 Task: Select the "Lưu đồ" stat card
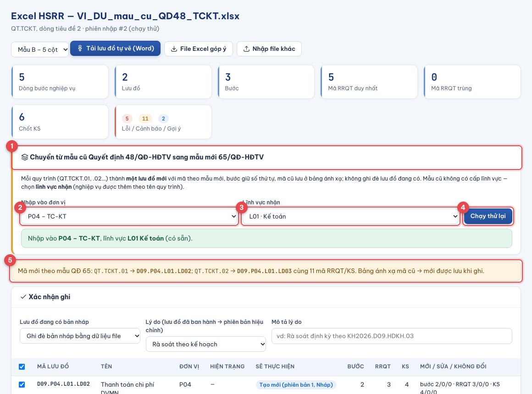[x=163, y=82]
